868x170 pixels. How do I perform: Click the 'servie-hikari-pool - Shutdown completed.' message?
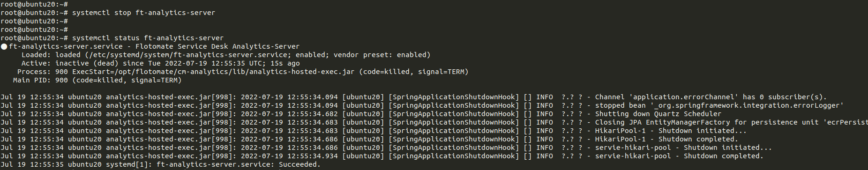pos(679,156)
